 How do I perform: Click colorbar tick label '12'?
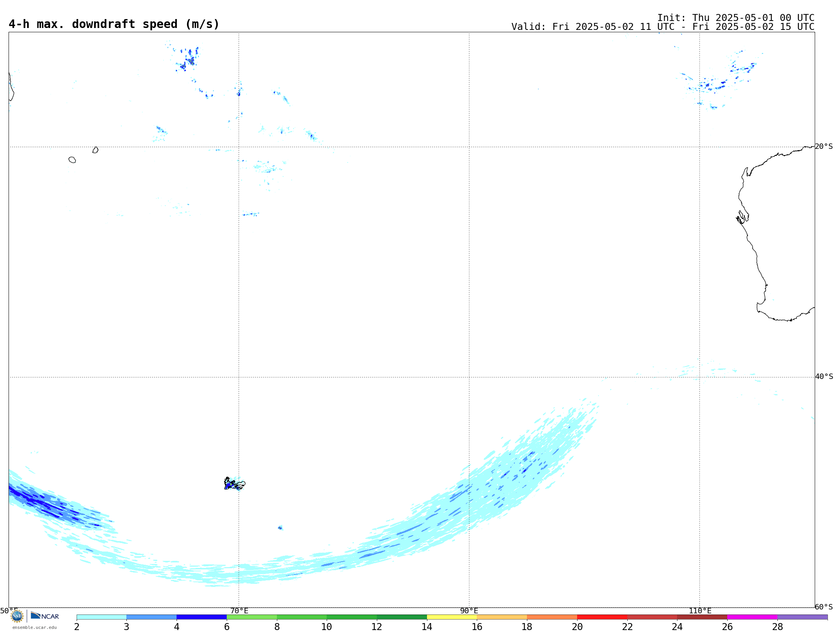377,627
